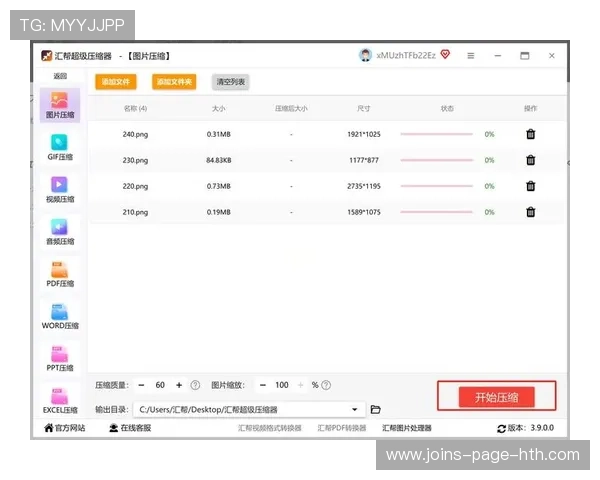Select the 240.png file name
The height and width of the screenshot is (480, 600).
pyautogui.click(x=135, y=134)
